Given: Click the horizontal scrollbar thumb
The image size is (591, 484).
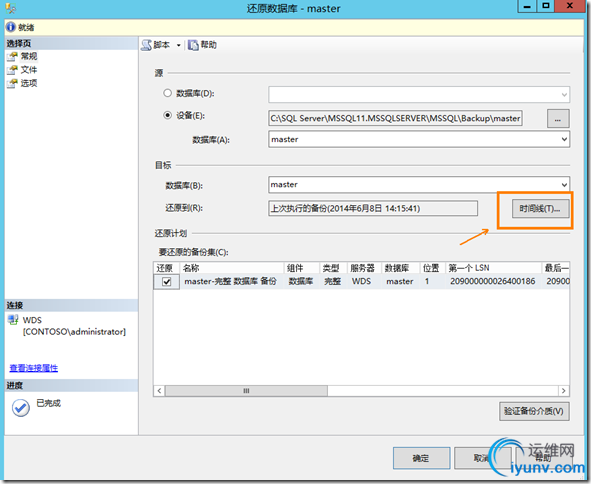Looking at the screenshot, I should tap(246, 391).
